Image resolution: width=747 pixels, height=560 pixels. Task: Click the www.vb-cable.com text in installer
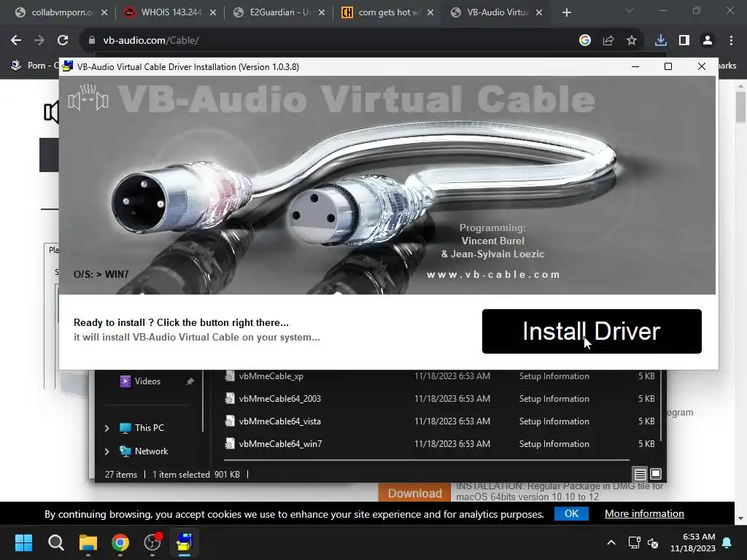(x=493, y=275)
